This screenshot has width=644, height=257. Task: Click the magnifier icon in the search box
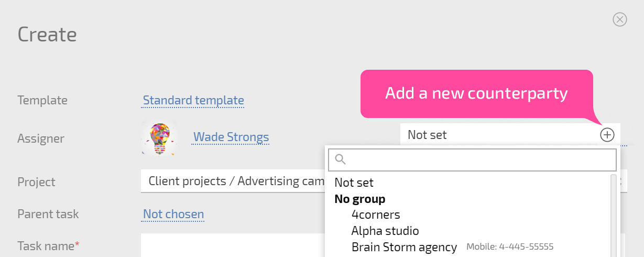[x=341, y=159]
